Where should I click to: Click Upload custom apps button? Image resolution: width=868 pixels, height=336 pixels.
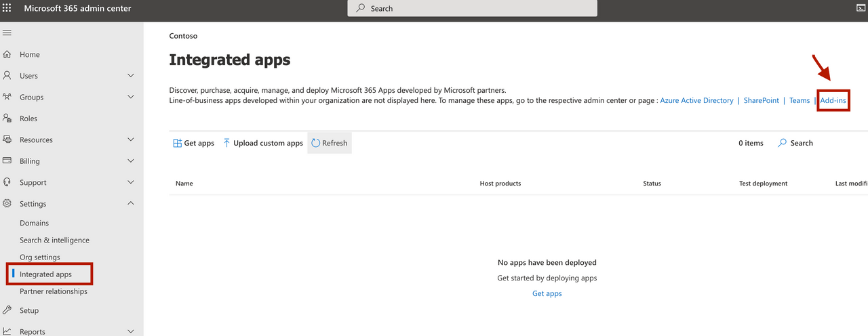click(263, 143)
